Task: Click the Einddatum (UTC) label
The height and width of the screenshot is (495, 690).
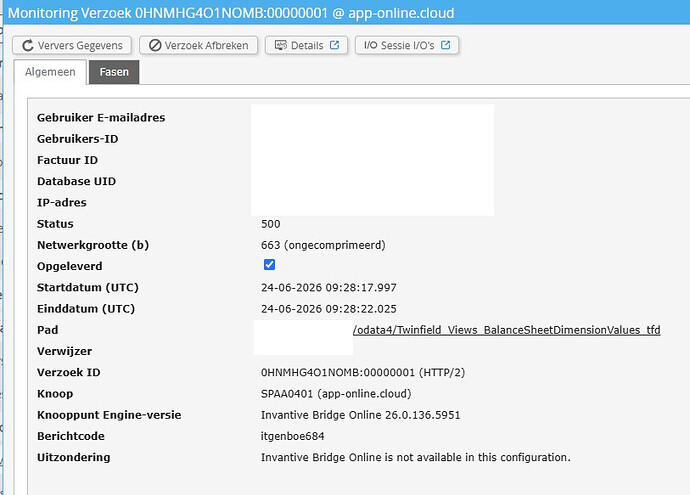Action: tap(86, 309)
